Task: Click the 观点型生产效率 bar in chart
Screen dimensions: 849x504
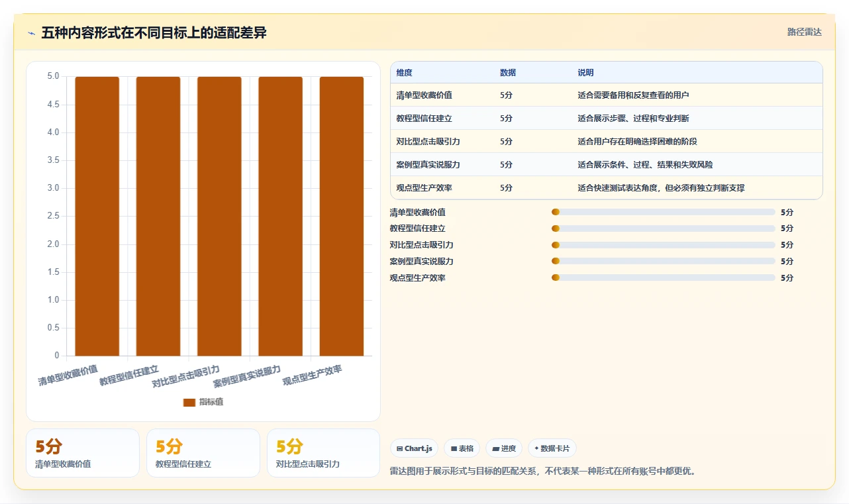Action: pyautogui.click(x=342, y=217)
